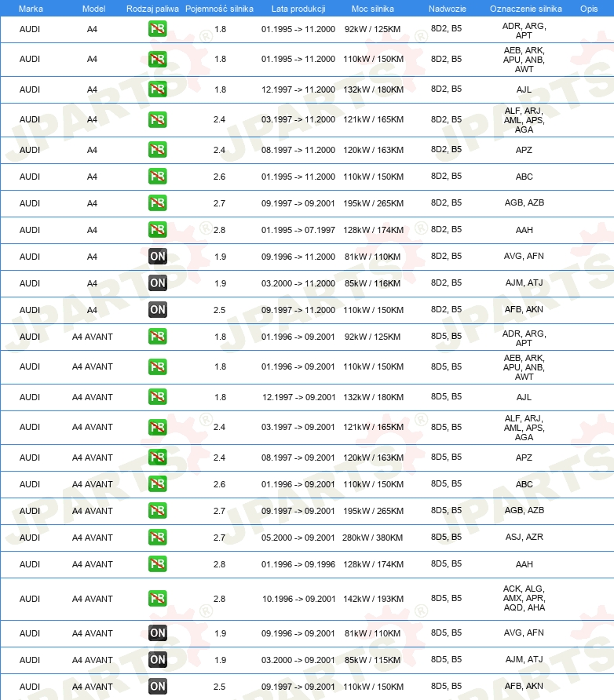Click PB icon in 280kW/380KM row
Viewport: 614px width, 700px height.
click(158, 538)
